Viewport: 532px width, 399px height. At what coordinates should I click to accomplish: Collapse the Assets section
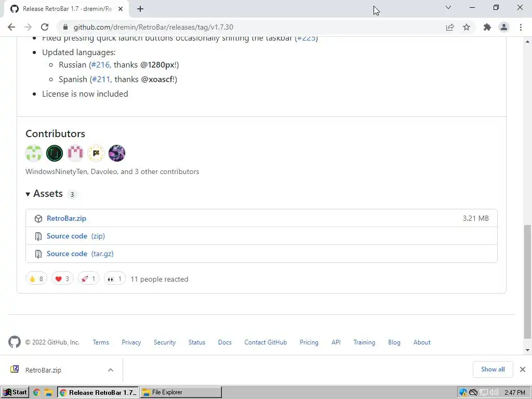point(44,194)
